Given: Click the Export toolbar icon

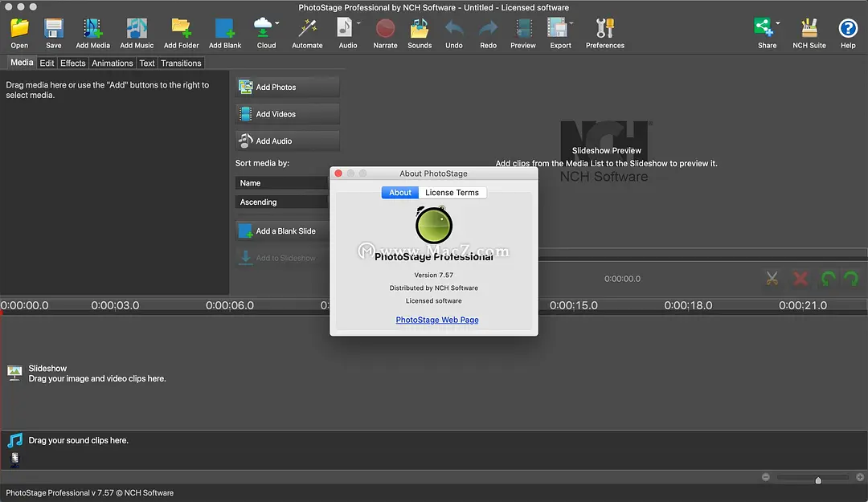Looking at the screenshot, I should click(557, 27).
